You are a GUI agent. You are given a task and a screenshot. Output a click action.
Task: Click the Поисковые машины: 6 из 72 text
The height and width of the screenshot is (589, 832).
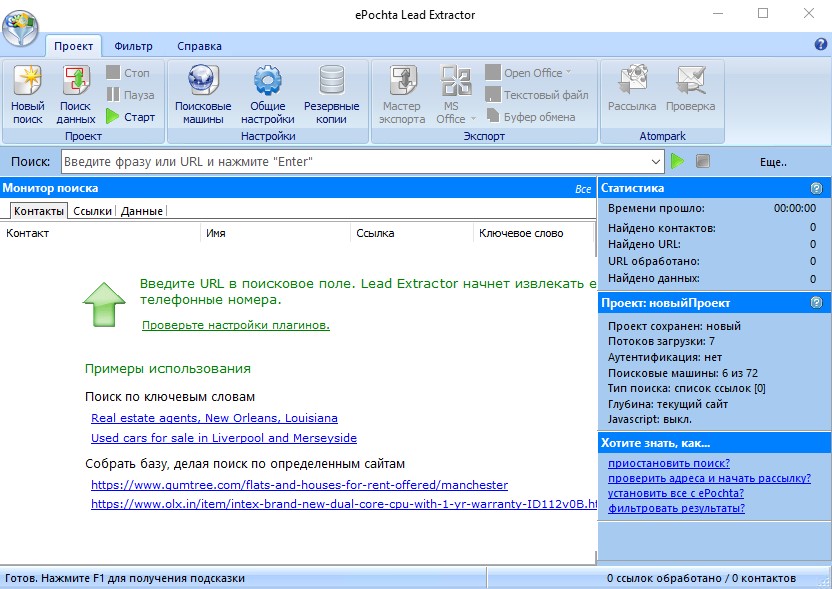click(682, 373)
